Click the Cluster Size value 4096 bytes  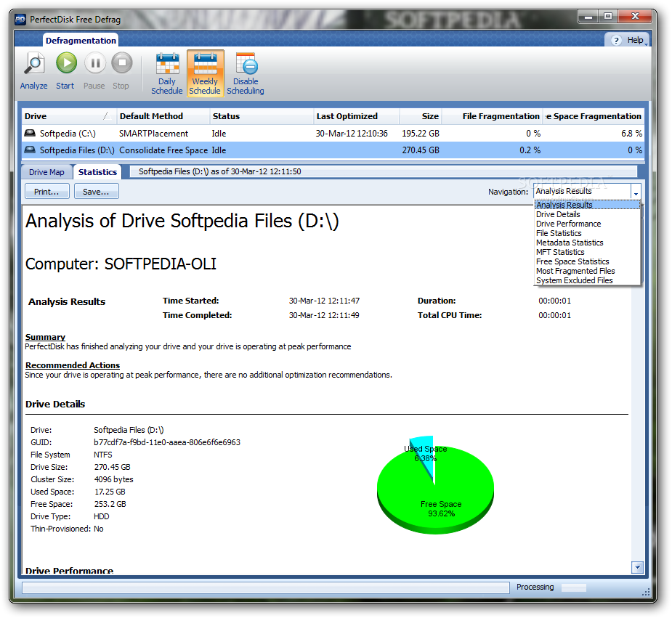tap(113, 479)
